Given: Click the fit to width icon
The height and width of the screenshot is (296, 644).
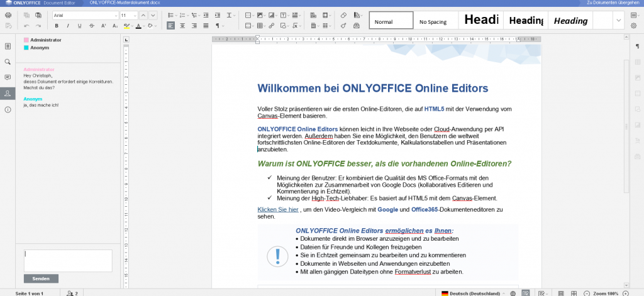Looking at the screenshot, I should tap(574, 293).
